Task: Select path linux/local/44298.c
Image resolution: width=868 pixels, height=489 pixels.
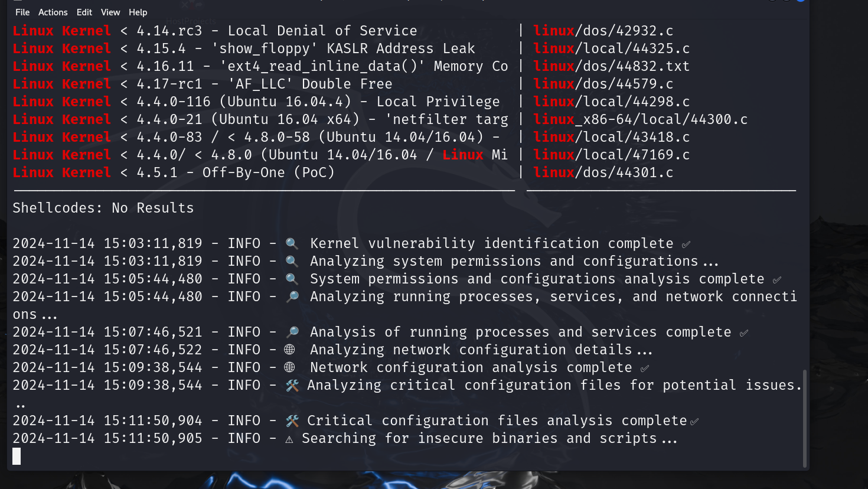Action: [611, 102]
